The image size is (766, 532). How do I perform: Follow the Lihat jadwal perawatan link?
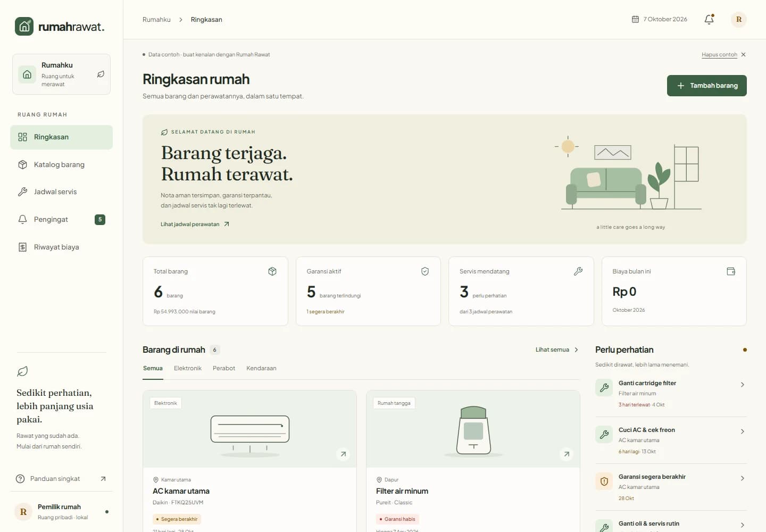pyautogui.click(x=195, y=225)
